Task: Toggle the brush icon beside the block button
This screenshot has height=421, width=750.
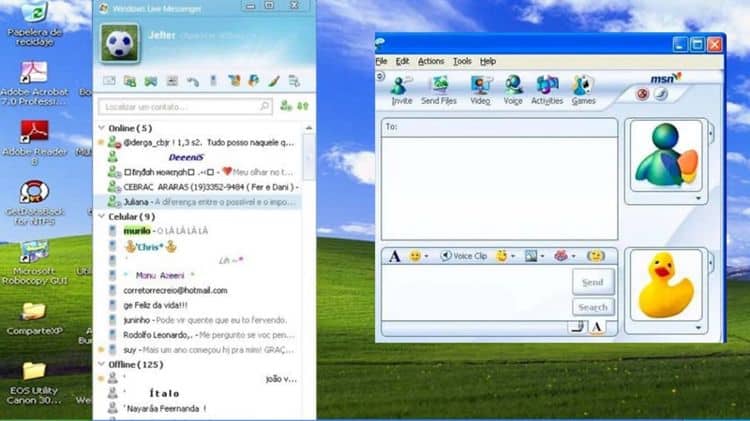Action: point(661,94)
